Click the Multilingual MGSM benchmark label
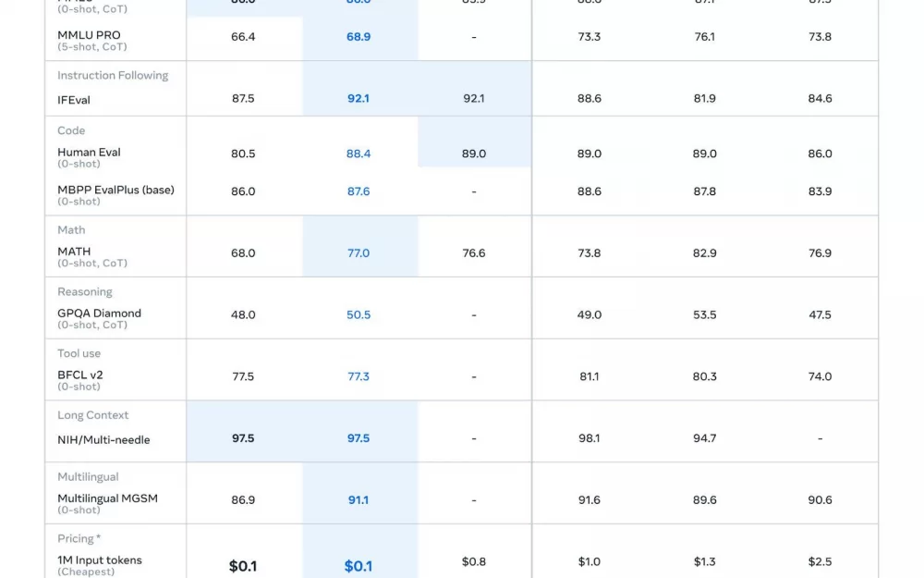 pos(107,498)
